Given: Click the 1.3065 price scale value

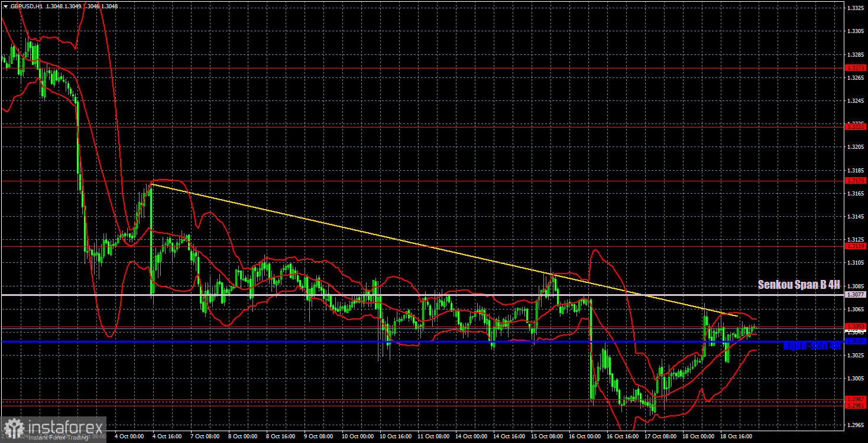Looking at the screenshot, I should [856, 309].
